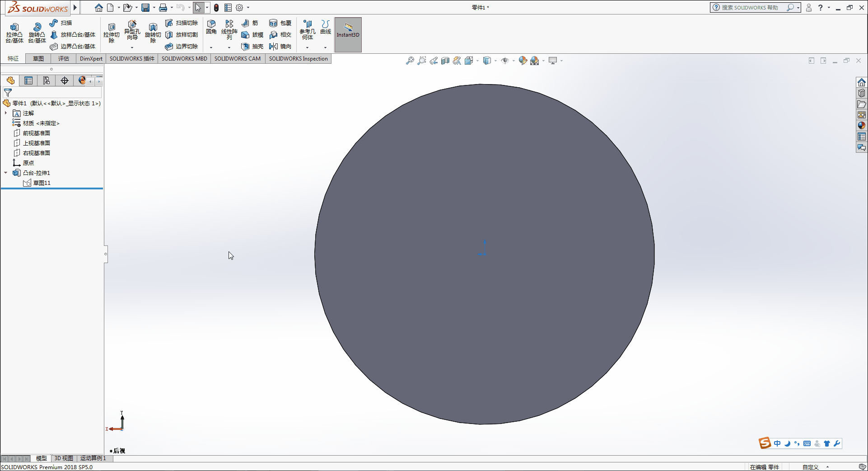Select the Revolved Cut tool (旋转切除)
Screen dimensions: 868x471
coord(153,33)
